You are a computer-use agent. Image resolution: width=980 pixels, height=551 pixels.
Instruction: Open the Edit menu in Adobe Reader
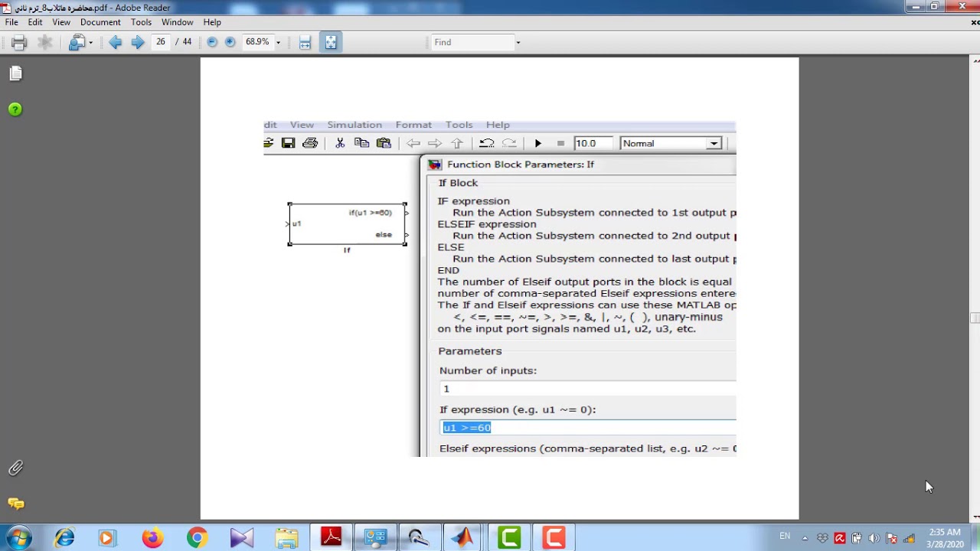pos(35,22)
